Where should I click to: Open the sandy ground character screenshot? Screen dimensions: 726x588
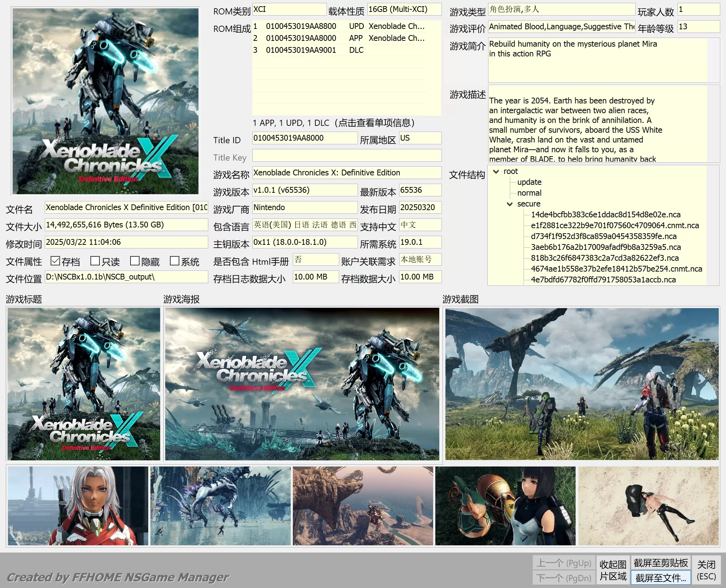(648, 506)
